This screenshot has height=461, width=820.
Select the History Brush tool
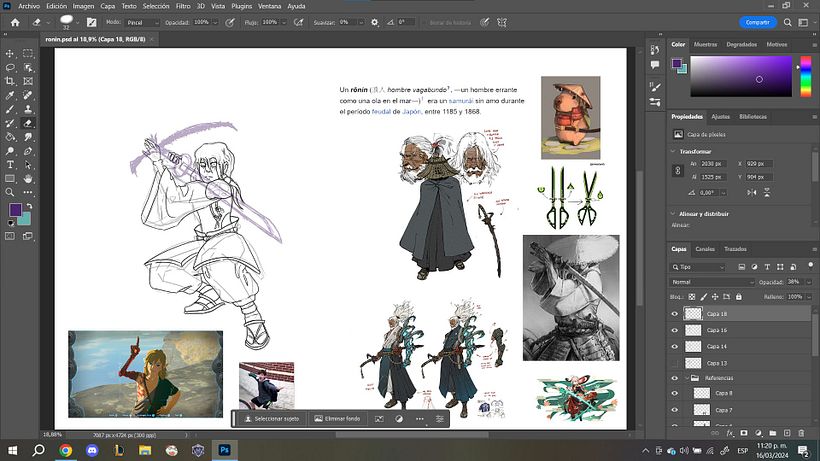tap(10, 123)
